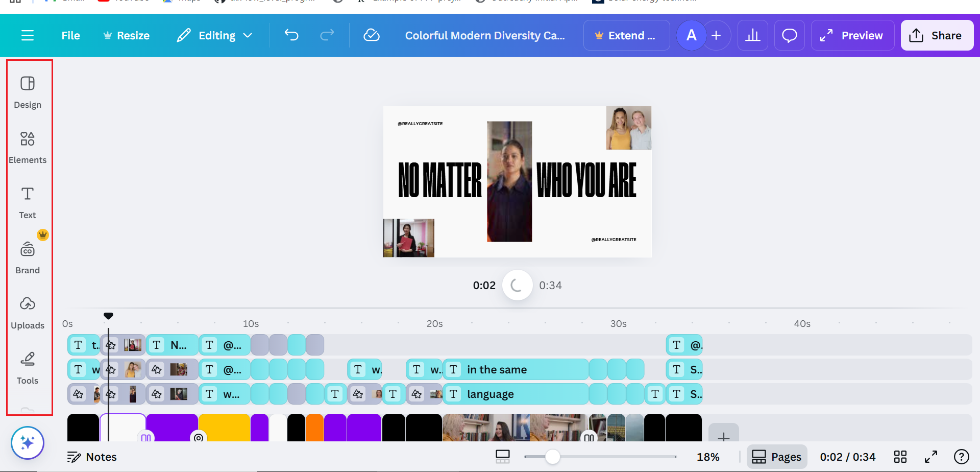980x472 pixels.
Task: Open the Uploads panel
Action: tap(28, 312)
